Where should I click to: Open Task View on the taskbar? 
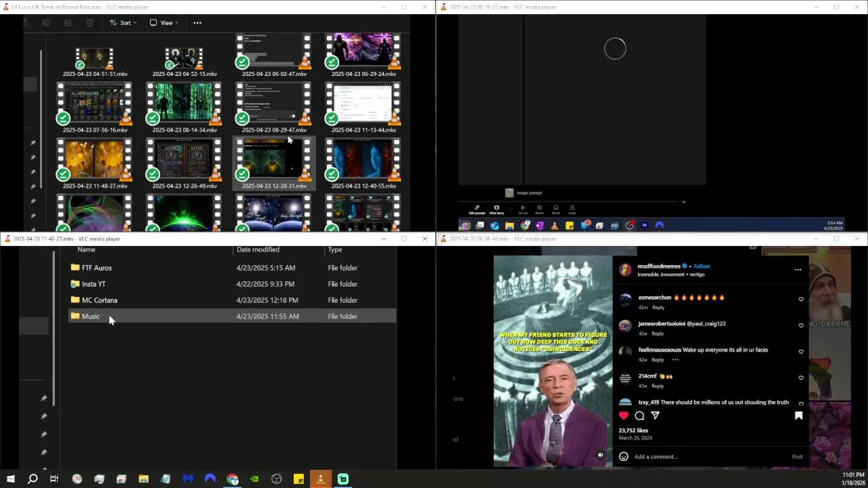pos(54,479)
